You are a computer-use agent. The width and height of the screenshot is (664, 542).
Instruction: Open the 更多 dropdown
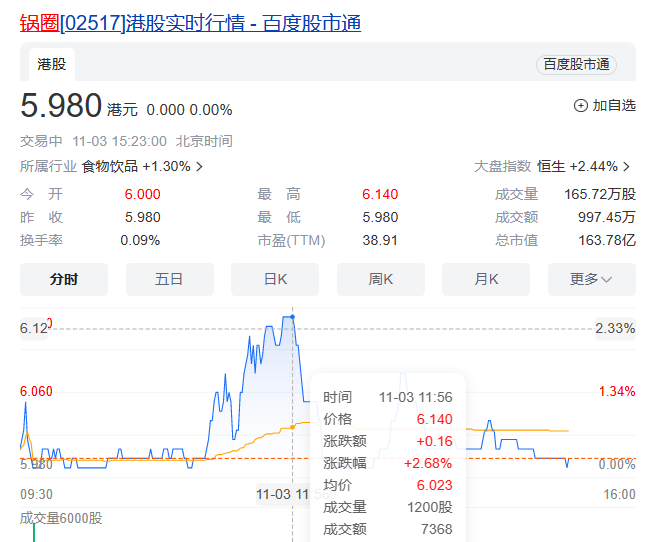coord(592,279)
